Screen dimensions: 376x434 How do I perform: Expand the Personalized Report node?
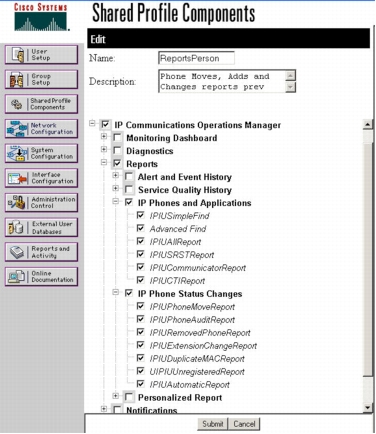coord(116,396)
